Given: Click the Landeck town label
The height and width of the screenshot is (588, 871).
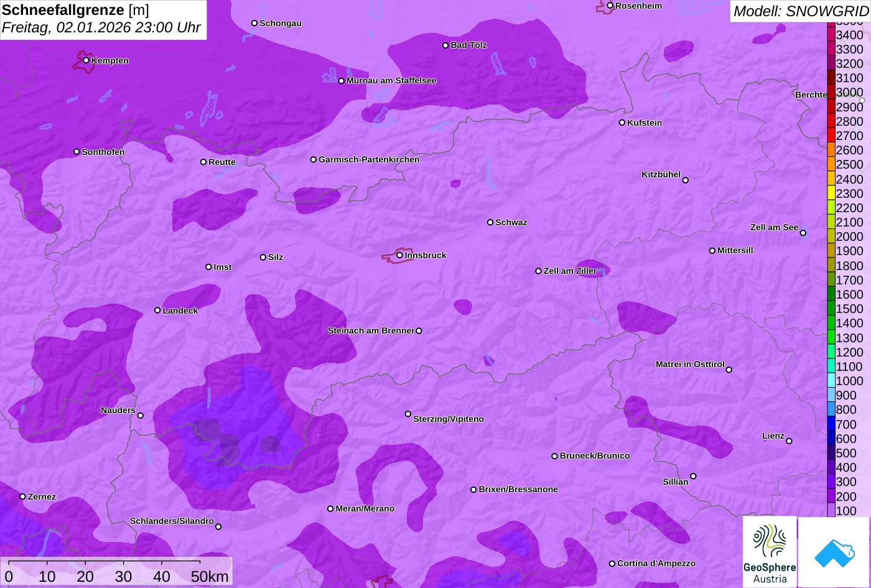Looking at the screenshot, I should point(180,310).
